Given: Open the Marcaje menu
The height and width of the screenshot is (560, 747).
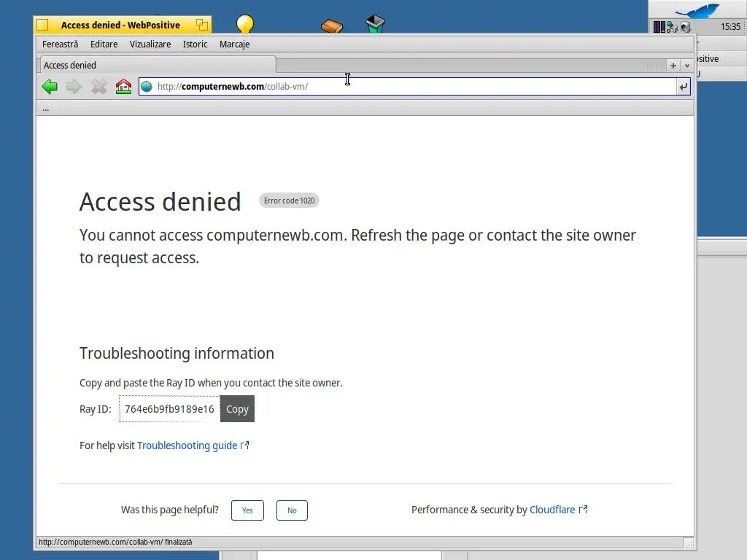Looking at the screenshot, I should click(x=234, y=44).
